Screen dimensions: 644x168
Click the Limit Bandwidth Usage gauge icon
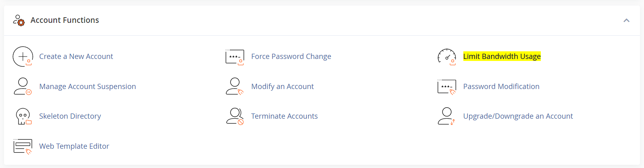point(447,57)
